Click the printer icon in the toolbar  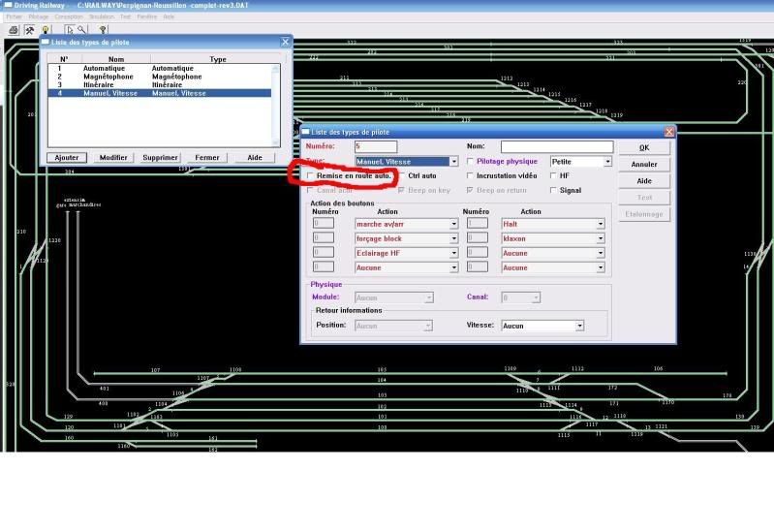click(x=14, y=30)
